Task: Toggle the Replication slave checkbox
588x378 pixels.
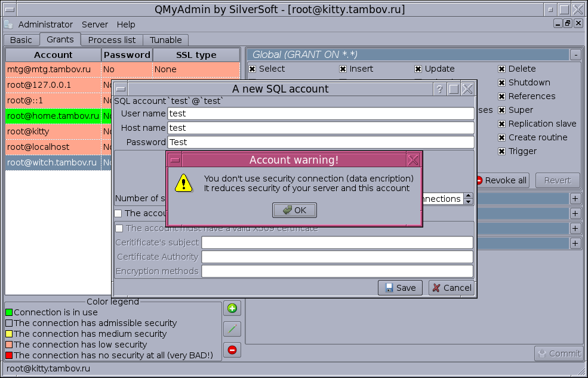Action: 502,124
